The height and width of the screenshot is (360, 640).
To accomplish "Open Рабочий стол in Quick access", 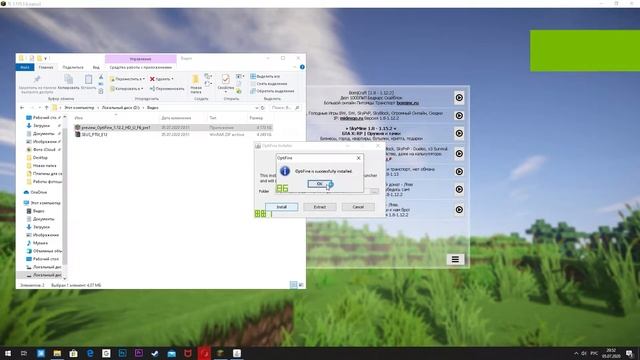I will tap(44, 118).
